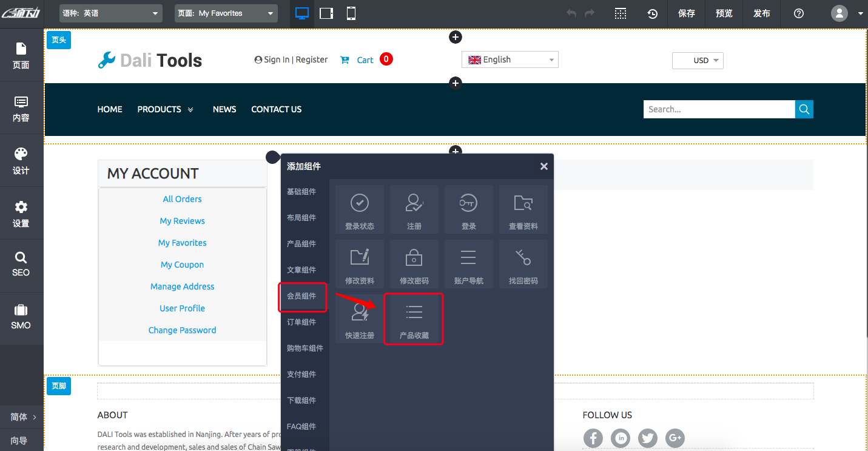Viewport: 868px width, 451px height.
Task: Switch to tablet preview mode icon
Action: (326, 13)
